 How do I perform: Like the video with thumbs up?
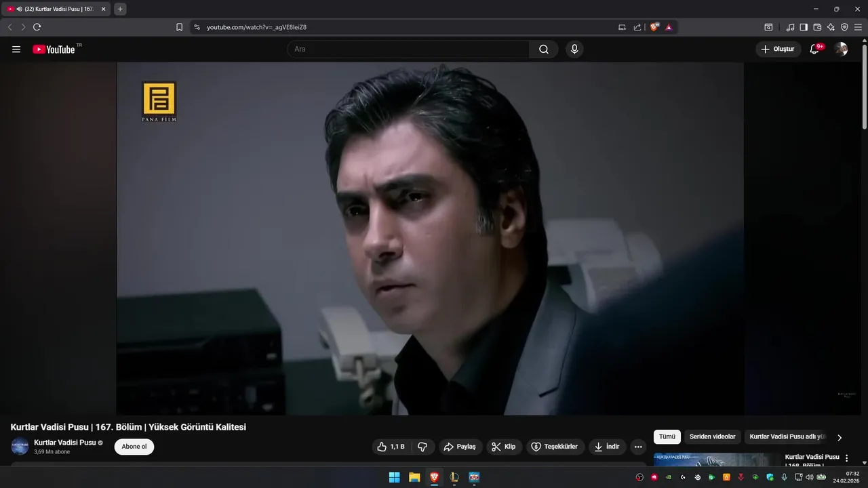click(391, 447)
